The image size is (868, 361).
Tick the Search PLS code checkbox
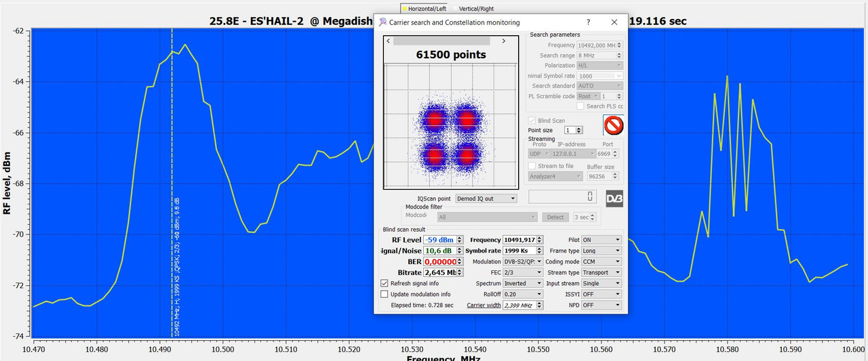coord(580,106)
